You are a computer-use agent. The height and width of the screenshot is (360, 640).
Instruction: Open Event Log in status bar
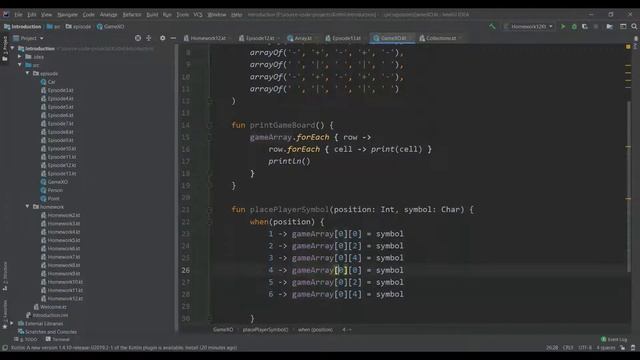[614, 340]
